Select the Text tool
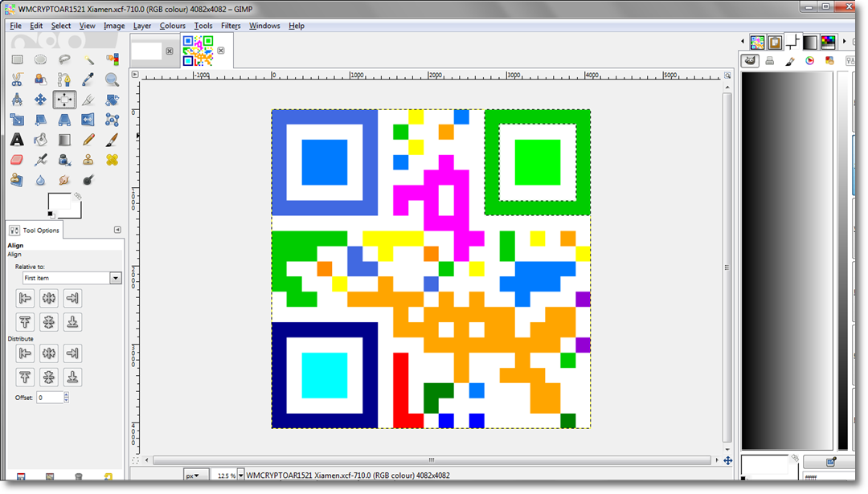This screenshot has height=494, width=868. (17, 140)
